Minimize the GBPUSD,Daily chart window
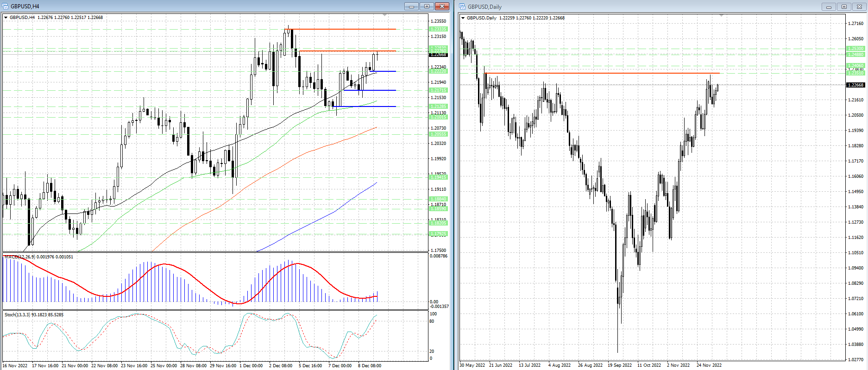Screen dimensions: 868x370 829,6
